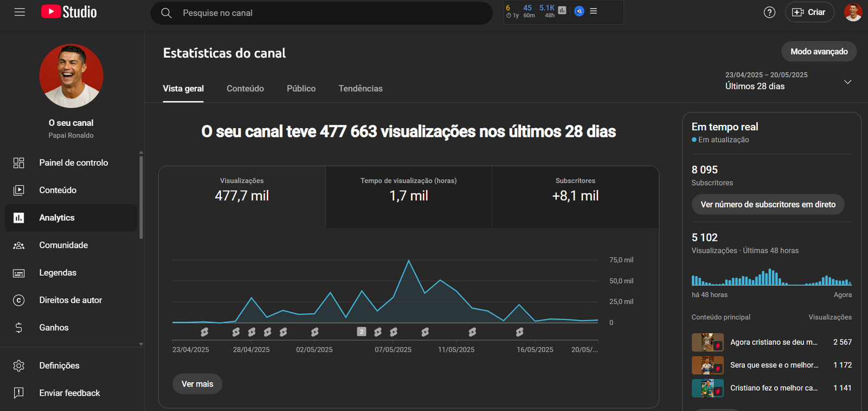This screenshot has width=868, height=411.
Task: Open Legendas sidebar item
Action: [71, 273]
